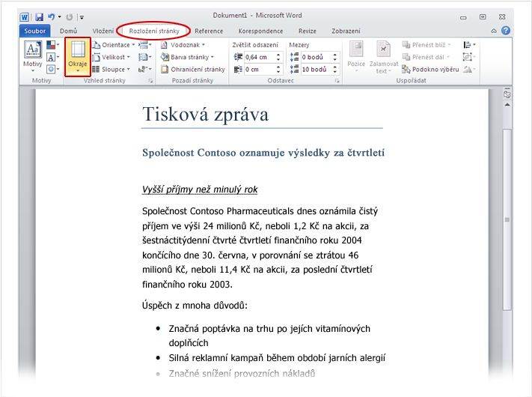The image size is (532, 397).
Task: Open the Velikost page size dropdown
Action: pos(111,57)
